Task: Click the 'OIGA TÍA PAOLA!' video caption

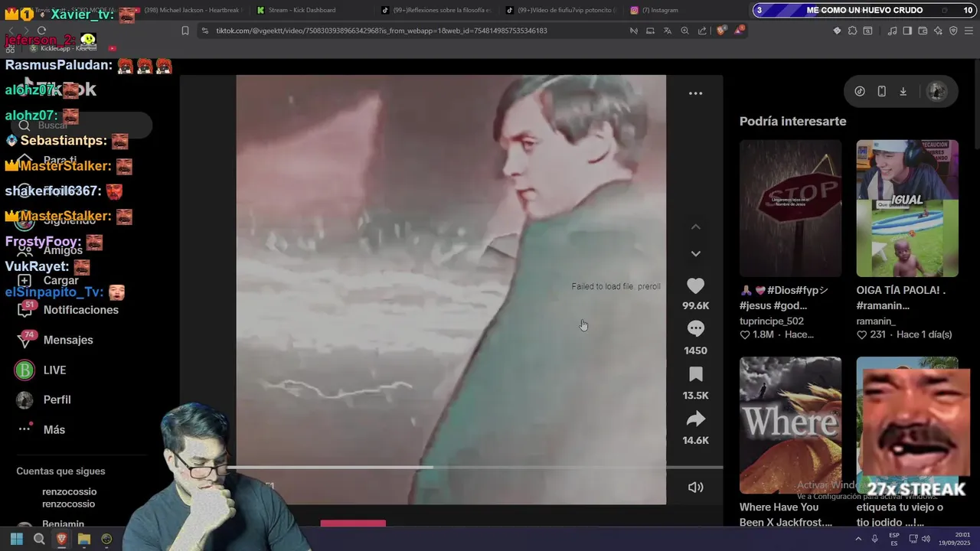Action: [x=901, y=298]
